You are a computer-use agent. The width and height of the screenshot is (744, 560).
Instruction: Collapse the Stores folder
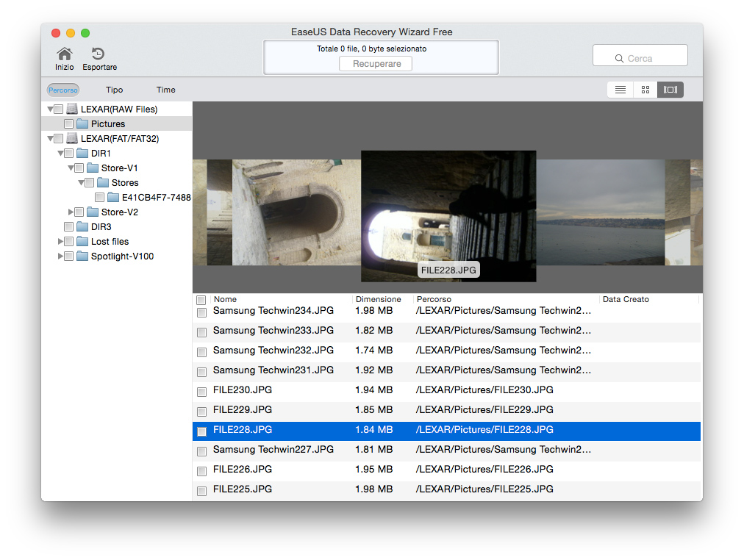coord(81,182)
